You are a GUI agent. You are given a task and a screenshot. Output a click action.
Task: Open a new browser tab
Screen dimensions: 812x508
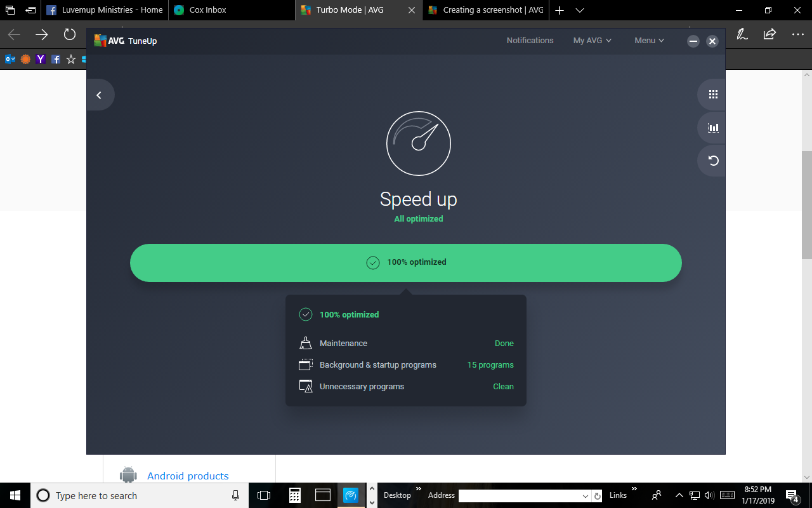(x=560, y=10)
